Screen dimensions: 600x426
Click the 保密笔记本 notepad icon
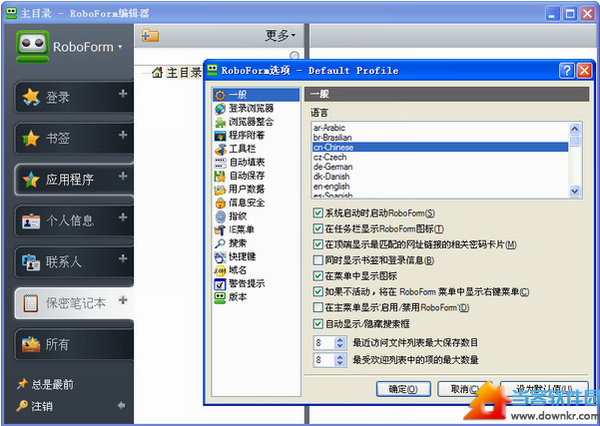[31, 304]
